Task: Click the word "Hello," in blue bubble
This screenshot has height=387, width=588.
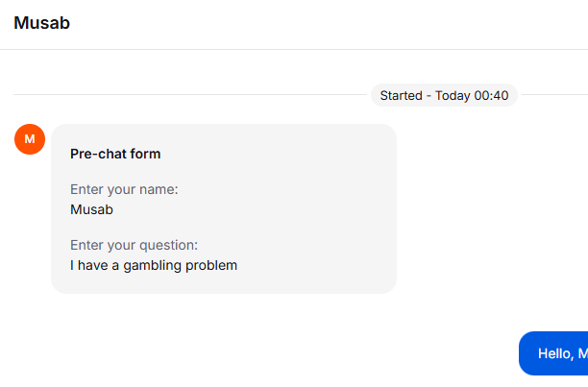Action: [556, 353]
